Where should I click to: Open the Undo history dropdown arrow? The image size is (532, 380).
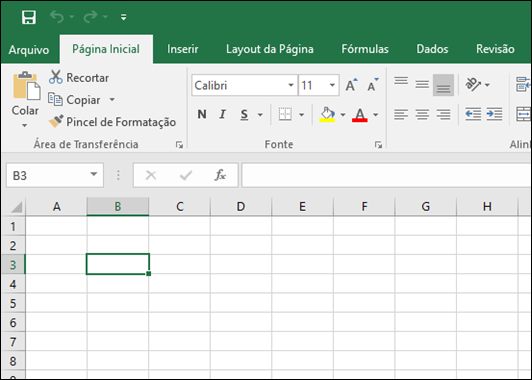[72, 17]
